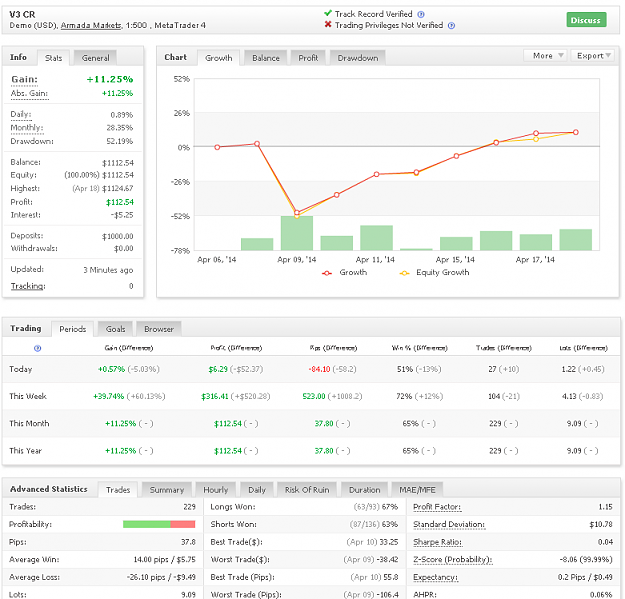Select the Profit chart tab
The image size is (625, 599).
[x=308, y=58]
